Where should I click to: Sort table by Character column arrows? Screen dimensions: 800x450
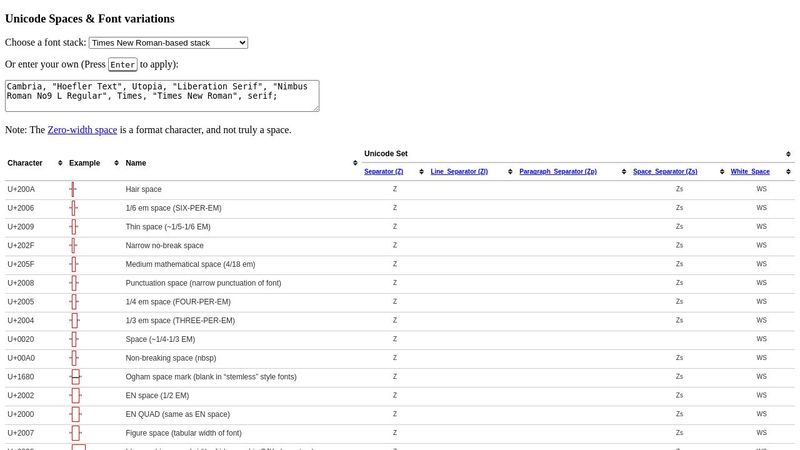tap(60, 163)
